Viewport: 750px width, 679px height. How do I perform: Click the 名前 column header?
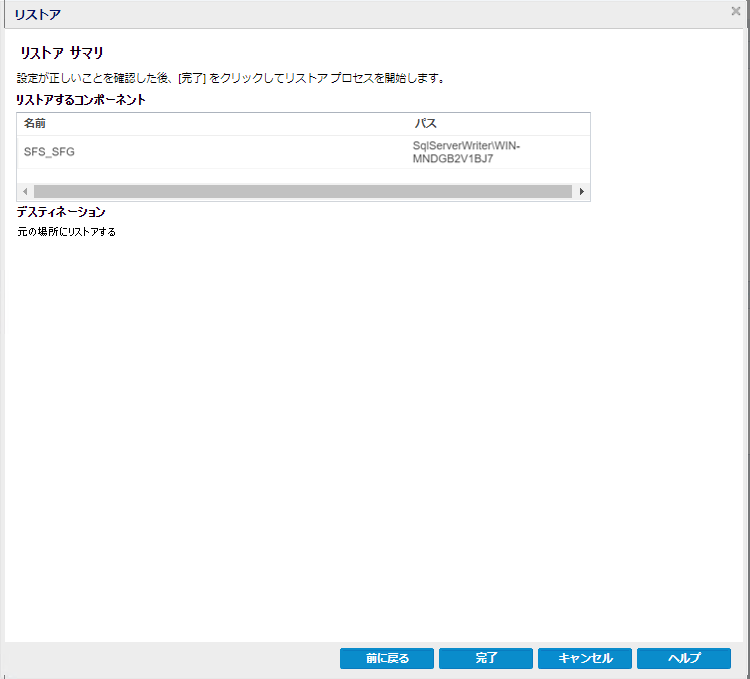35,123
